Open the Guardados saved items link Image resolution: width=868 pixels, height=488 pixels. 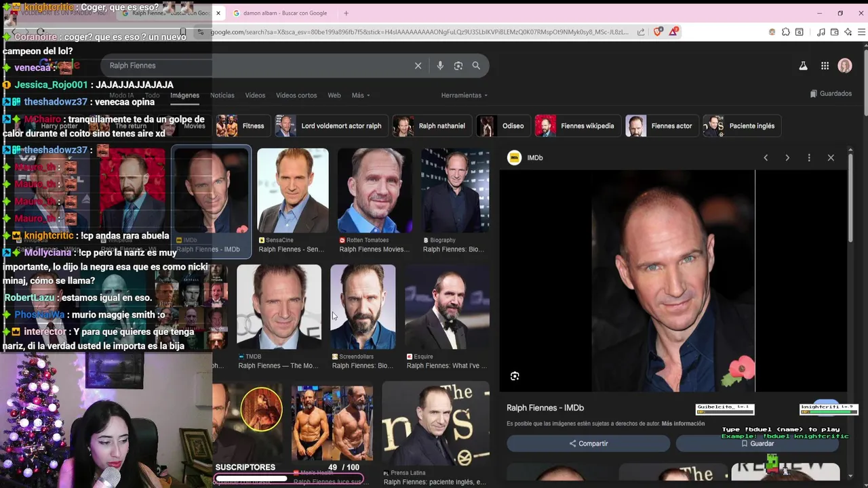pos(831,94)
